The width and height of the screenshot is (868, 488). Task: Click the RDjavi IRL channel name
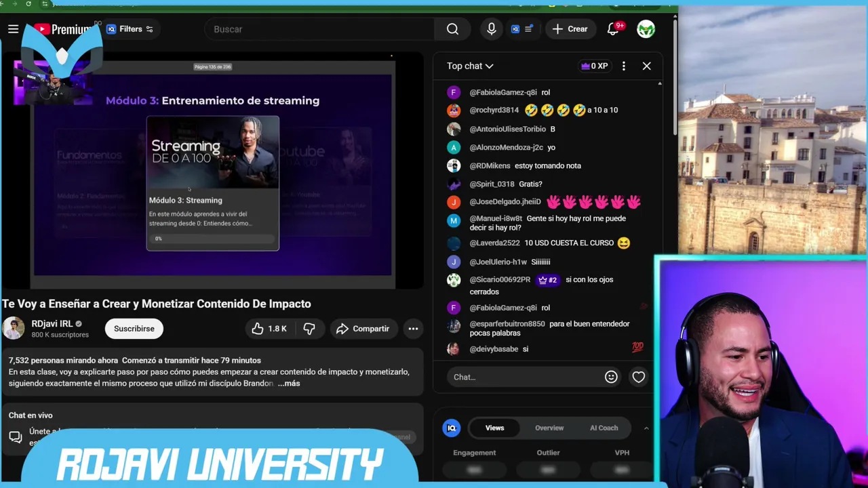coord(52,324)
